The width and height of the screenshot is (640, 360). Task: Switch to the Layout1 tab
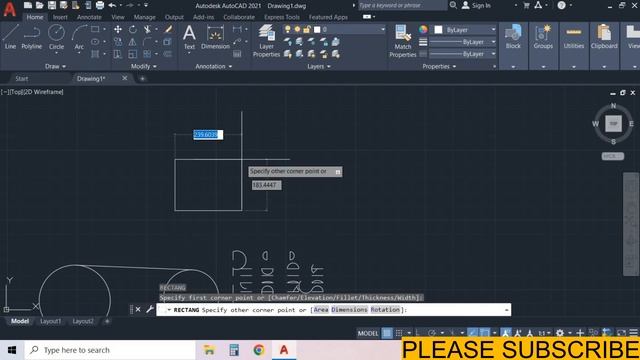click(x=51, y=321)
